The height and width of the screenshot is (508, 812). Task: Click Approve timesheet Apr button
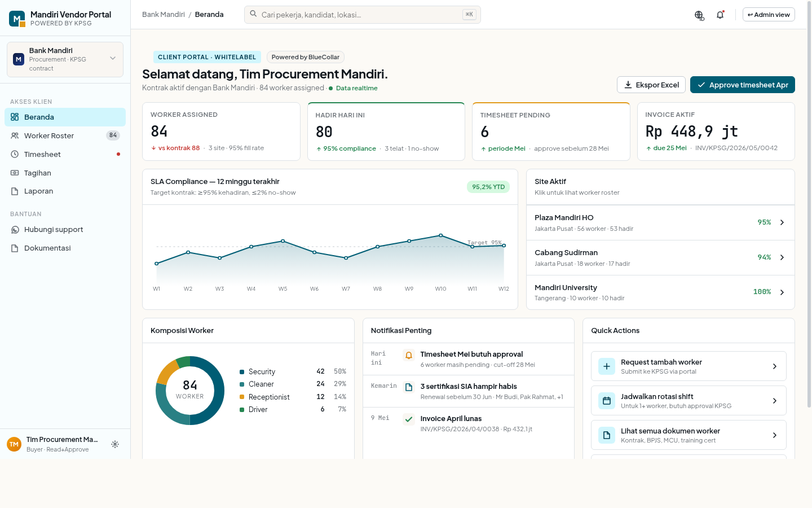pyautogui.click(x=743, y=85)
